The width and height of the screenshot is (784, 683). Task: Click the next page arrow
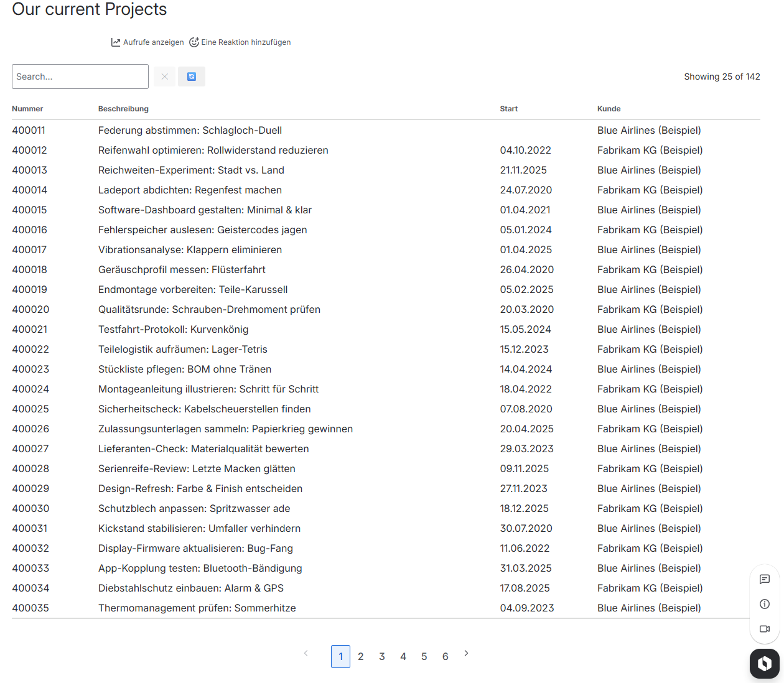click(x=466, y=654)
